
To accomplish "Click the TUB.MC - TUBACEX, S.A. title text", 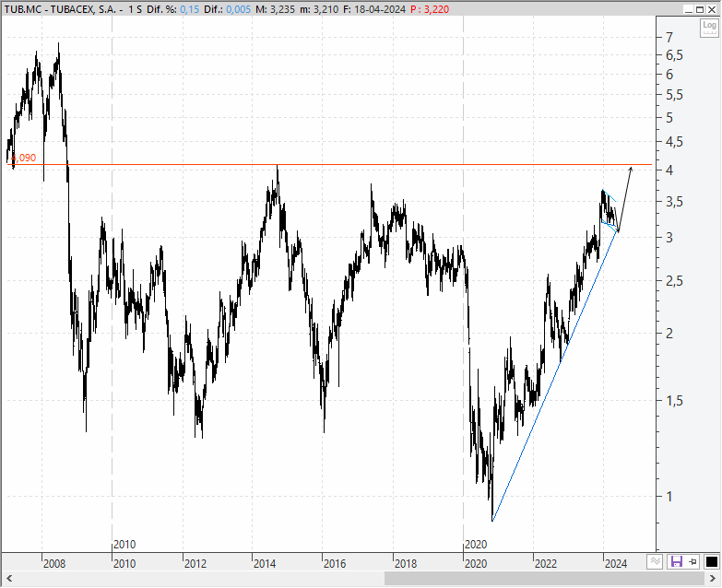I will click(60, 9).
